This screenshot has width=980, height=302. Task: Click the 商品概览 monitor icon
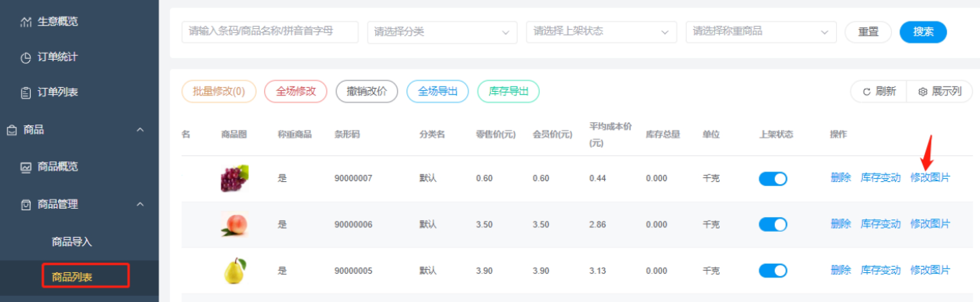click(x=26, y=167)
